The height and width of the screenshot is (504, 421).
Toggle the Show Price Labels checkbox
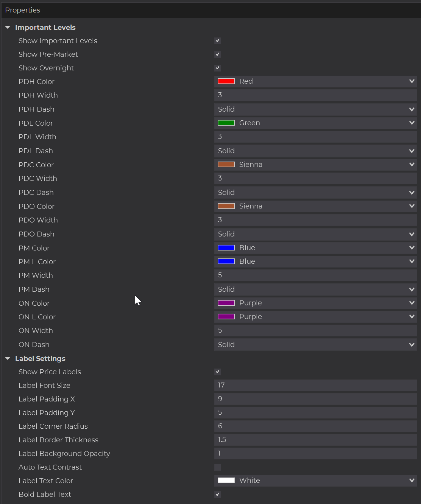click(x=218, y=372)
